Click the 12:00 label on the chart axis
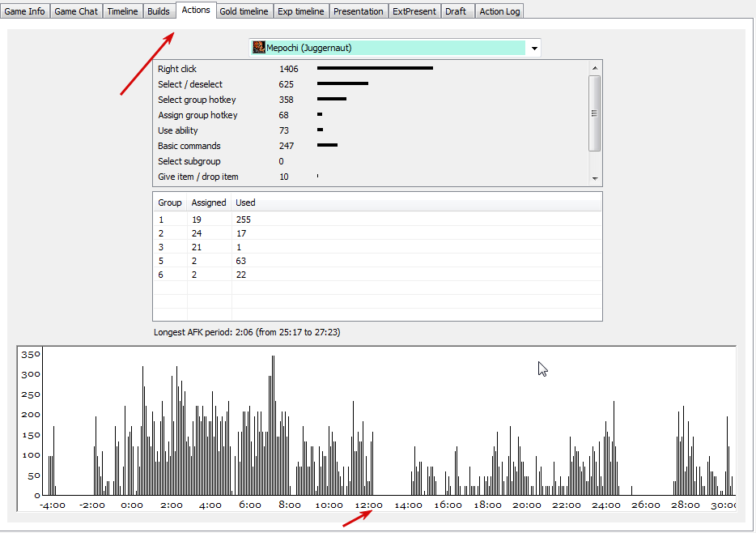756x533 pixels. click(369, 505)
